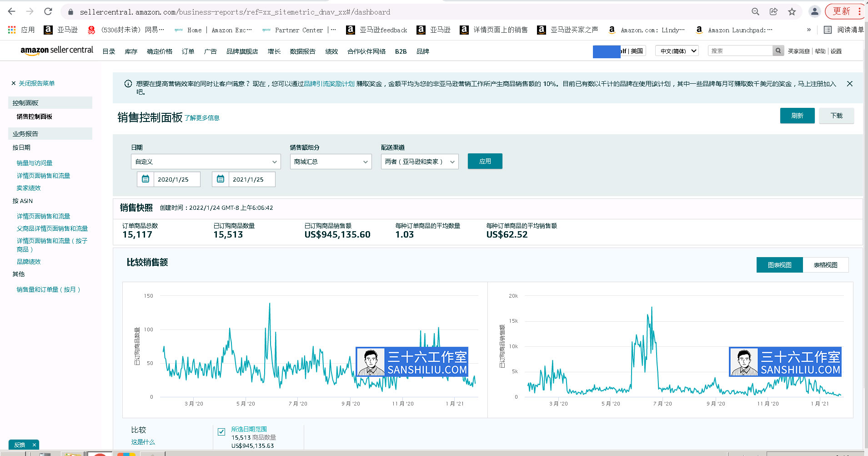Select 销售控制面板 in sidebar
Viewport: 868px width, 456px height.
point(35,117)
